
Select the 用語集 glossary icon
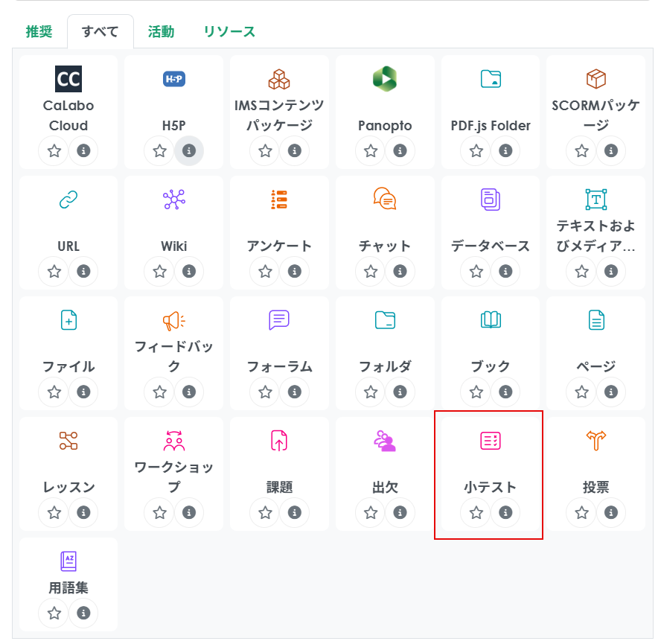pyautogui.click(x=68, y=561)
